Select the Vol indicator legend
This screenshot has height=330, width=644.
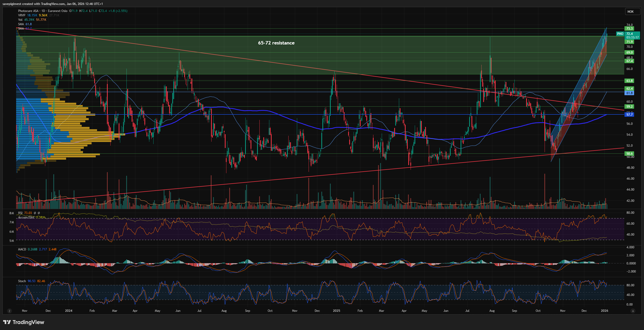tap(20, 20)
